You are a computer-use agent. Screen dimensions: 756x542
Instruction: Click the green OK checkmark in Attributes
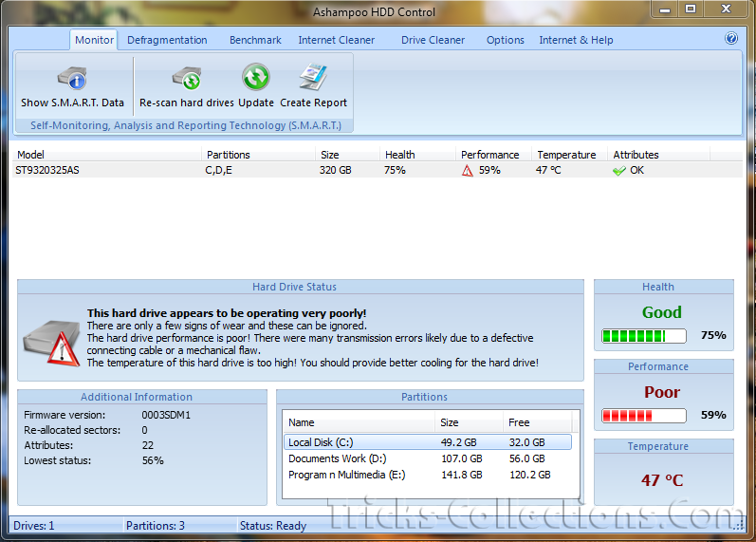(x=619, y=171)
